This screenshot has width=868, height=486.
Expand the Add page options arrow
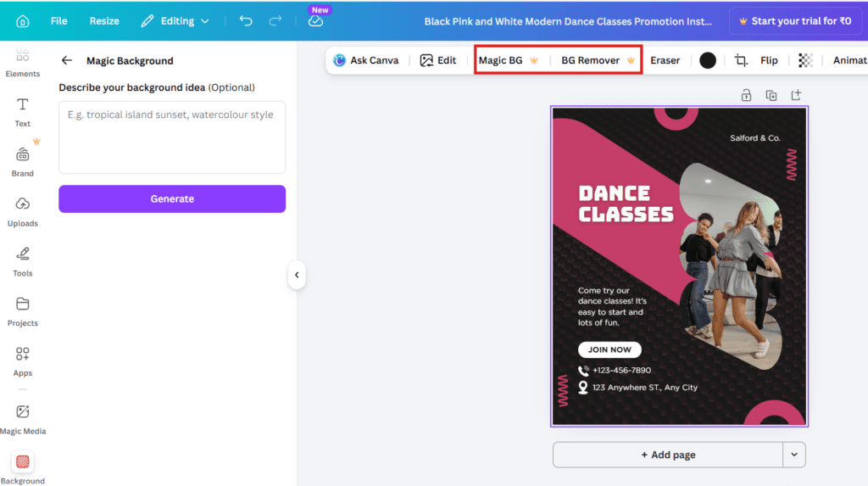click(x=794, y=455)
